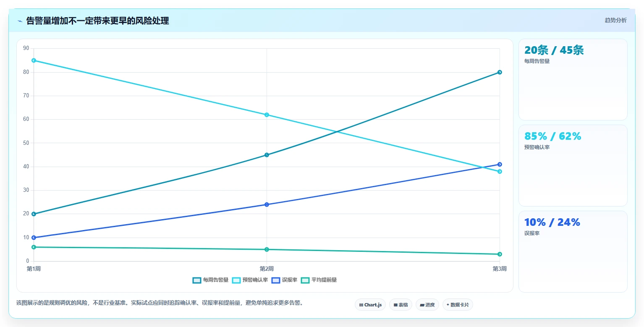
Task: Click the 85% / 62% card value
Action: [x=552, y=136]
